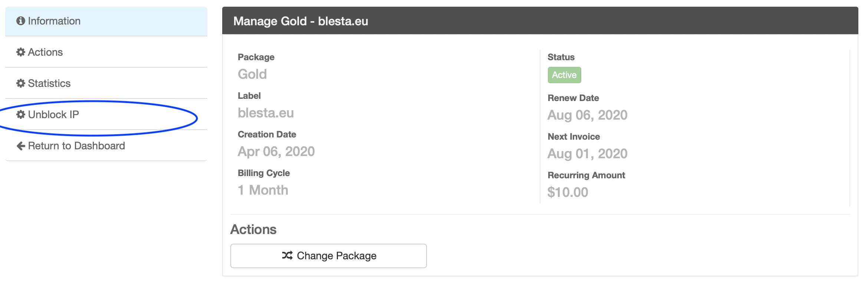Image resolution: width=868 pixels, height=289 pixels.
Task: Click the gear icon beside Statistics
Action: click(x=21, y=84)
